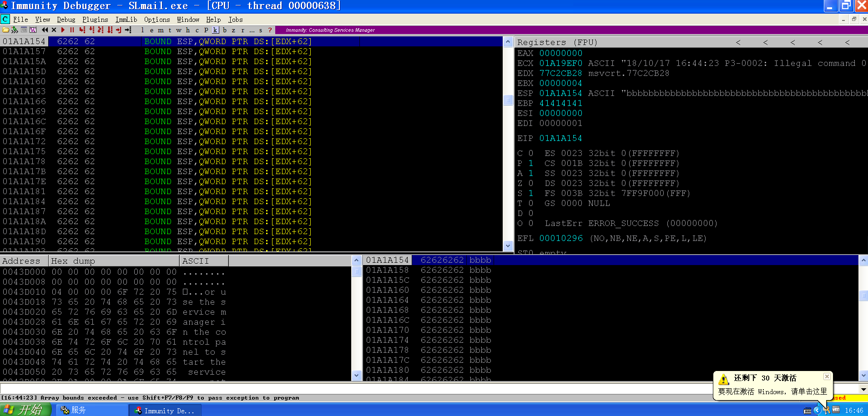Open the View menu

click(x=42, y=20)
